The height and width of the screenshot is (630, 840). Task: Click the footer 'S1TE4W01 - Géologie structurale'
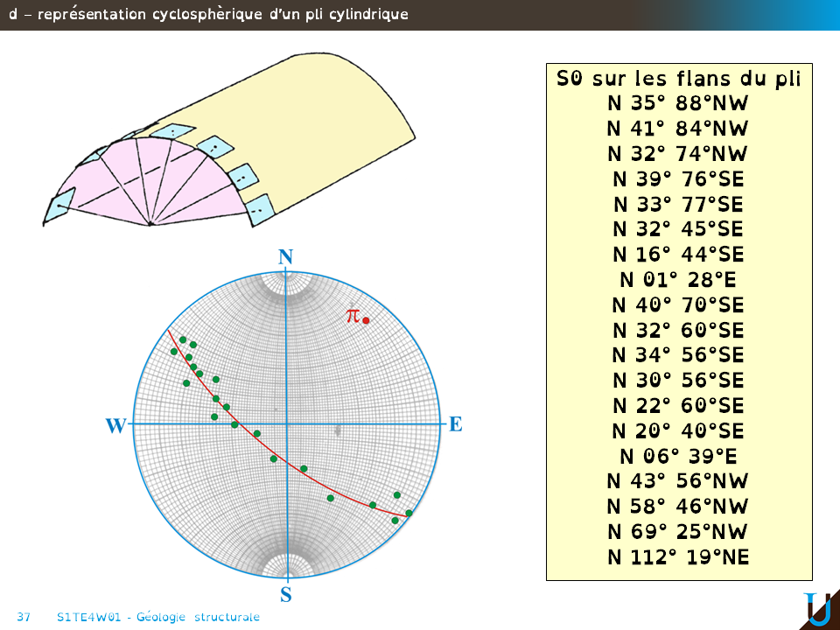tap(157, 617)
